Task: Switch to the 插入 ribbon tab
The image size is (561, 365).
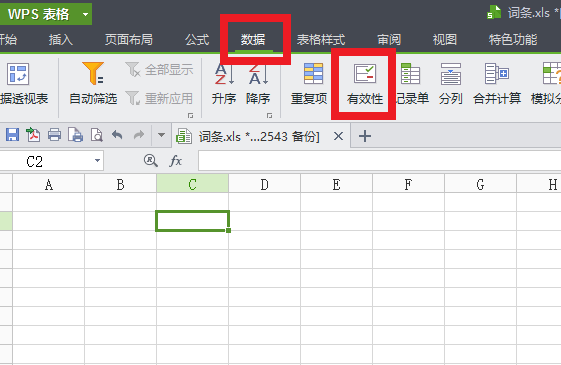Action: point(60,39)
